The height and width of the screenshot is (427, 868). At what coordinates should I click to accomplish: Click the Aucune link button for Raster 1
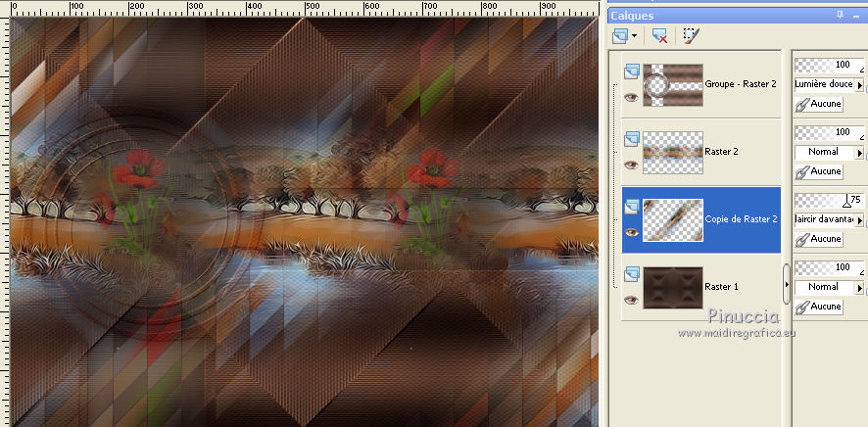click(819, 307)
